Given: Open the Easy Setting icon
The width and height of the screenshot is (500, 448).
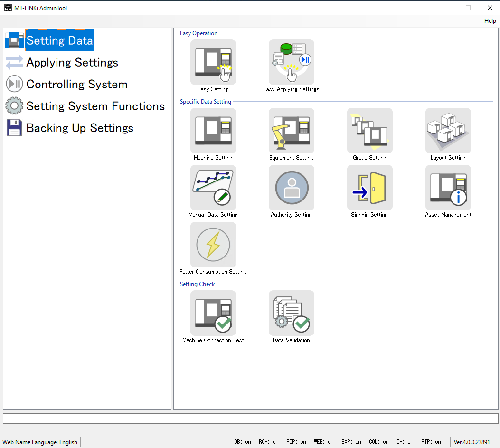Looking at the screenshot, I should click(x=213, y=62).
